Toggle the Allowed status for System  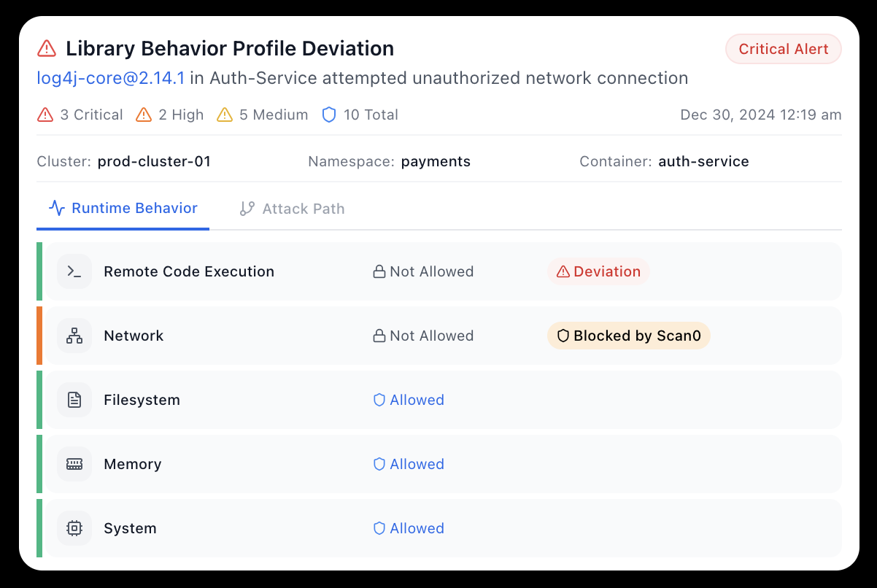point(408,528)
